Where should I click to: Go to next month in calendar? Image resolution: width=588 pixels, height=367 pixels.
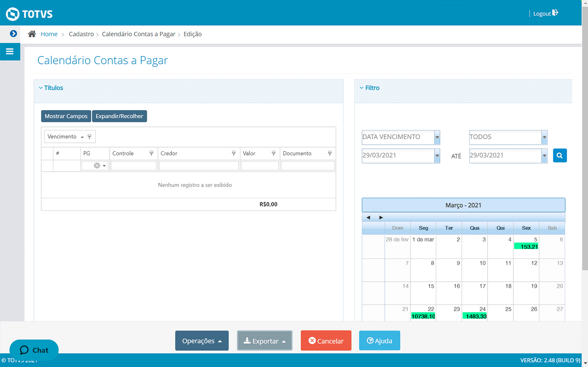tap(381, 217)
